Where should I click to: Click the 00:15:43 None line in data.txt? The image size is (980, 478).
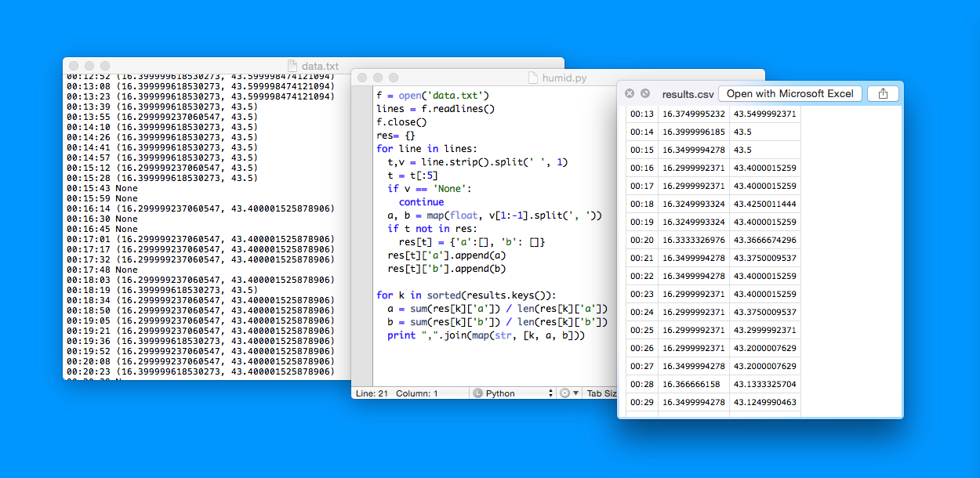(x=102, y=188)
